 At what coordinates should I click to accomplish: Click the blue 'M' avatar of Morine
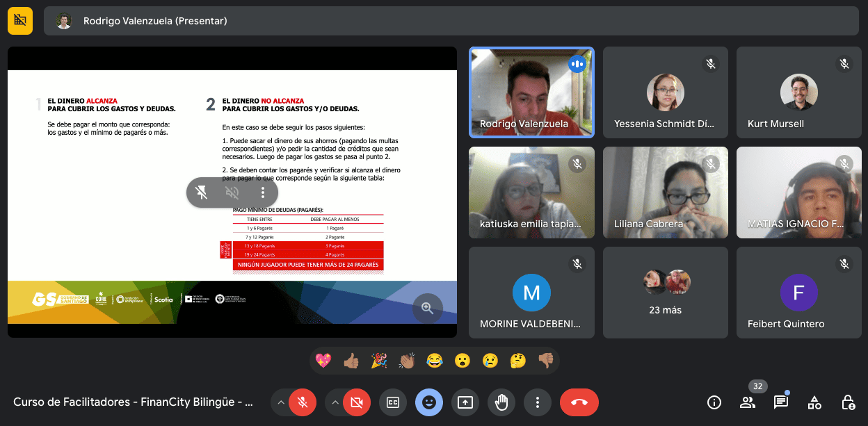point(531,293)
